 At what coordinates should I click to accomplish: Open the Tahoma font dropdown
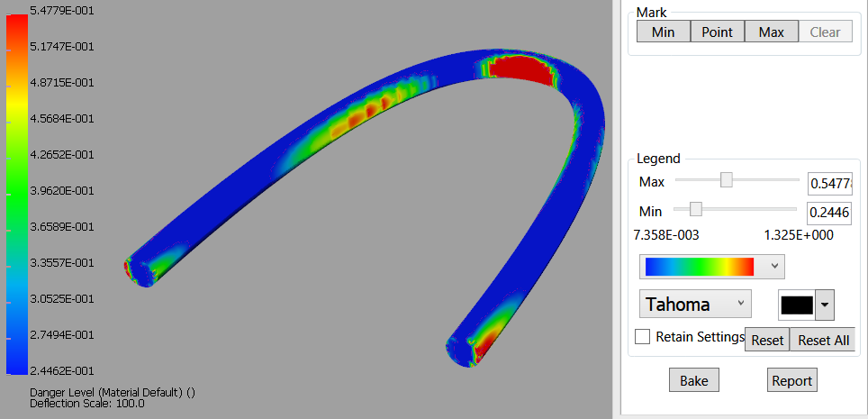[x=695, y=305]
